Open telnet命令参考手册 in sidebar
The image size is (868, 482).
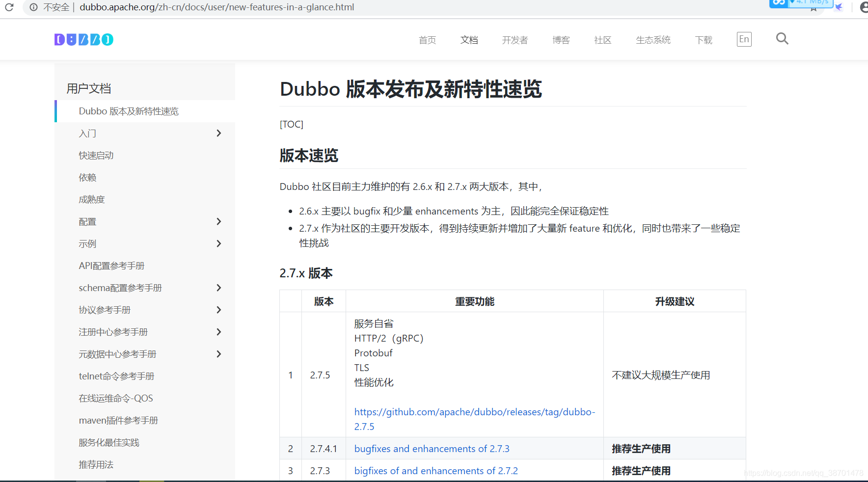click(x=116, y=376)
